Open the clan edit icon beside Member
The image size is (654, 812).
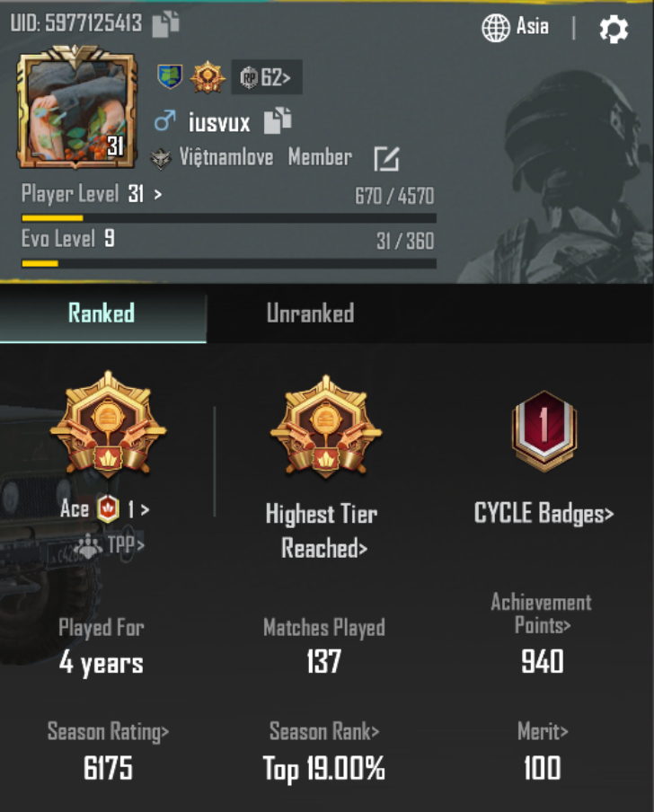pyautogui.click(x=386, y=158)
